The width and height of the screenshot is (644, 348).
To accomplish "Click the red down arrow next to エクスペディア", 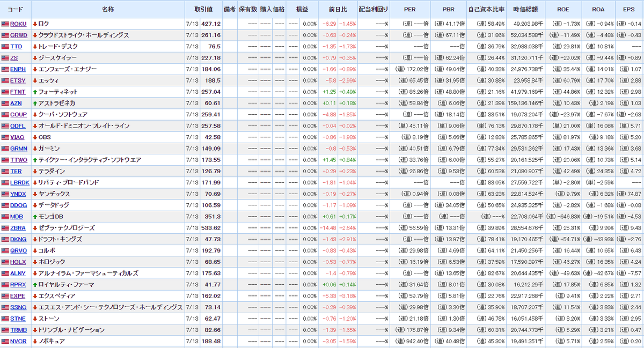I will [x=35, y=296].
